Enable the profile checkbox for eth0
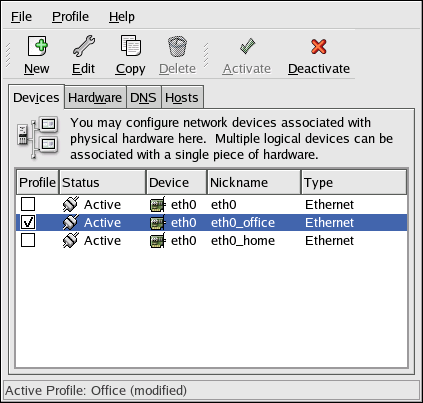This screenshot has height=403, width=423. pyautogui.click(x=28, y=204)
